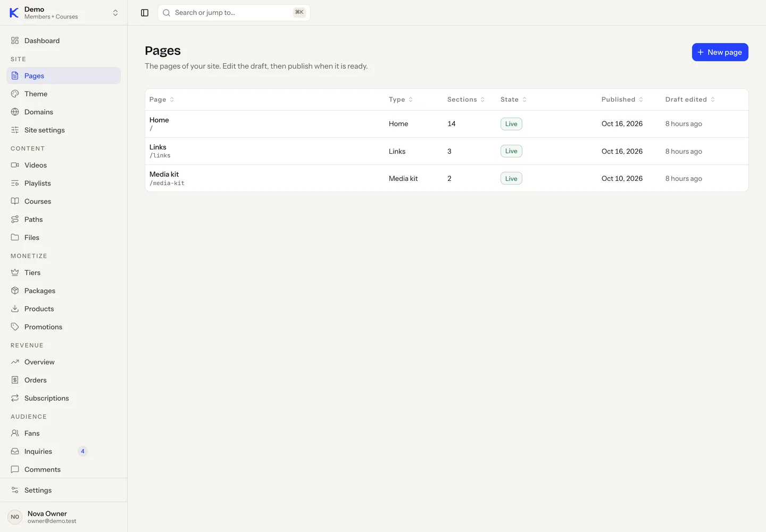Click the Site settings sliders icon
766x532 pixels.
[x=15, y=130]
